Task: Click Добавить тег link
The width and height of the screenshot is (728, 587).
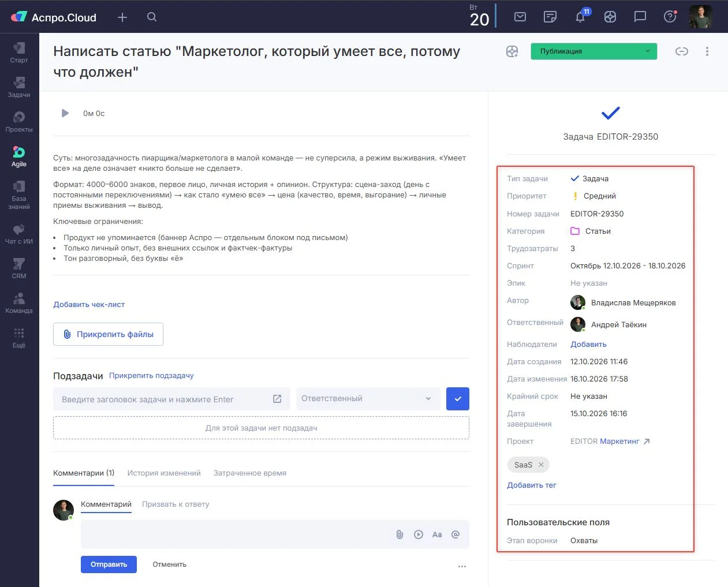Action: [531, 485]
